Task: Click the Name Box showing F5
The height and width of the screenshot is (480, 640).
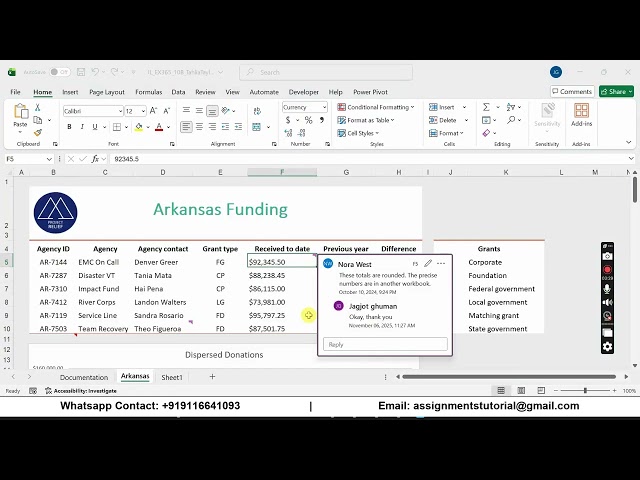Action: [29, 159]
